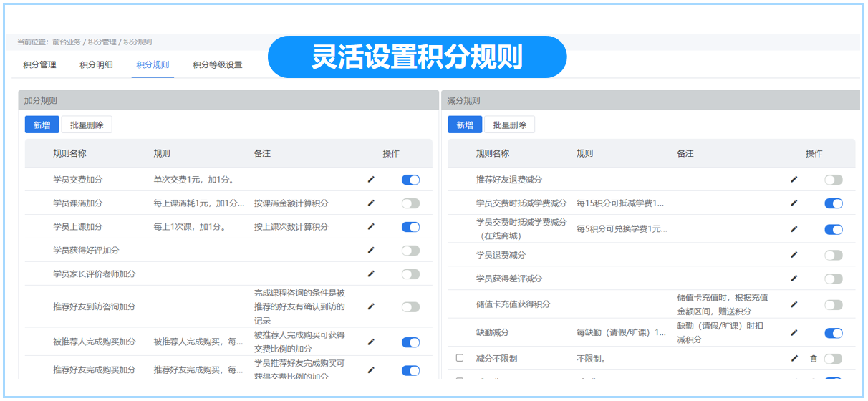Click pencil icon for 缺勤减分
This screenshot has width=868, height=401.
[x=794, y=333]
